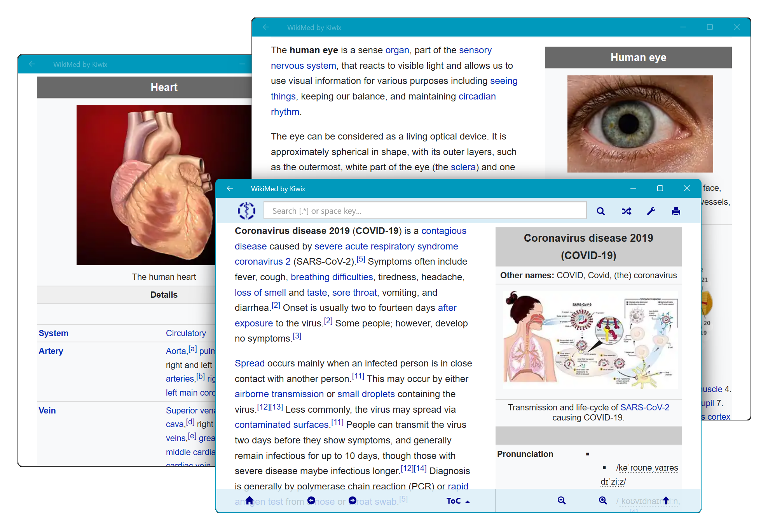Viewport: 768px width, 532px height.
Task: Open the circadian rhythm link
Action: (477, 96)
